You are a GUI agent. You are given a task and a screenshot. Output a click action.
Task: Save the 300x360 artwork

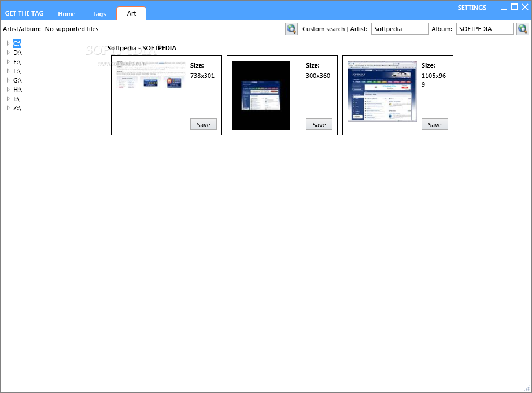pyautogui.click(x=319, y=124)
